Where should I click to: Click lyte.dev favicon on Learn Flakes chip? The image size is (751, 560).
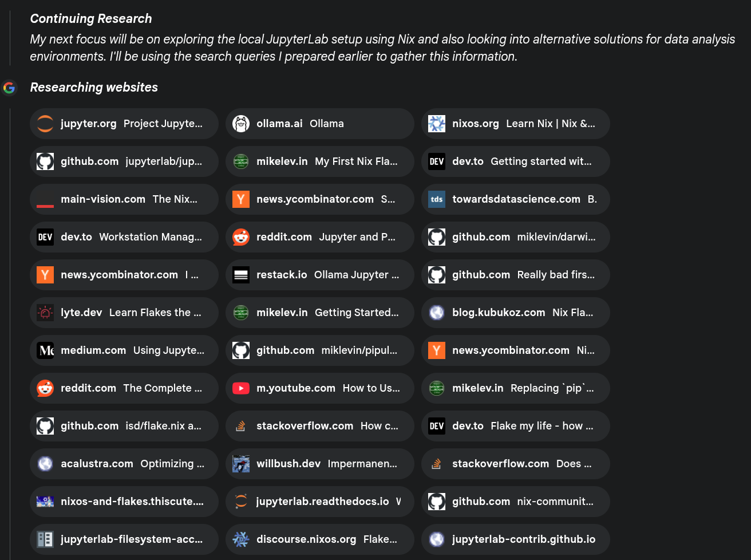pos(45,313)
